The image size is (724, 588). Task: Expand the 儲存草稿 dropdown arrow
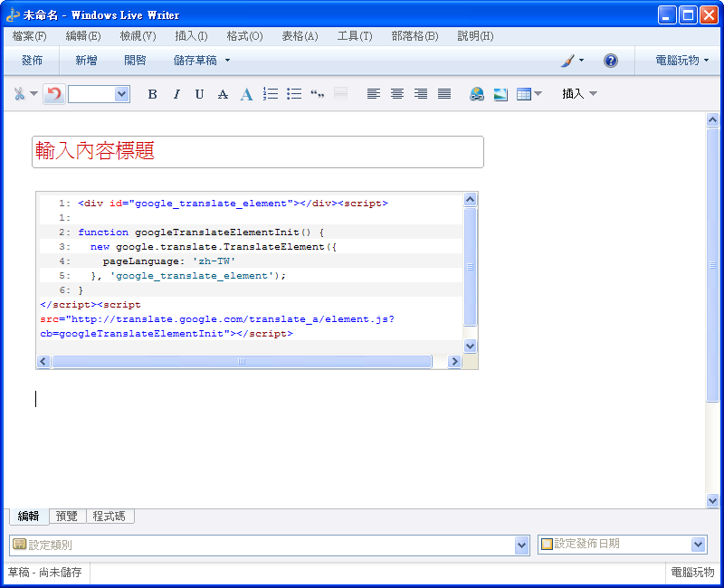point(228,61)
